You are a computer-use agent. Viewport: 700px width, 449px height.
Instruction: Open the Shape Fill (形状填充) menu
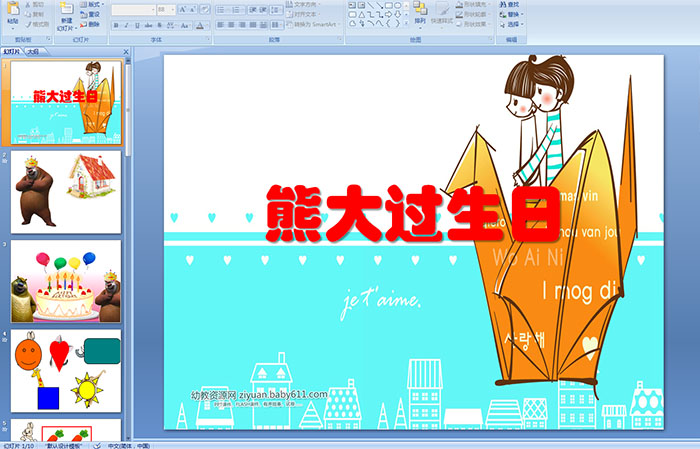tap(473, 4)
